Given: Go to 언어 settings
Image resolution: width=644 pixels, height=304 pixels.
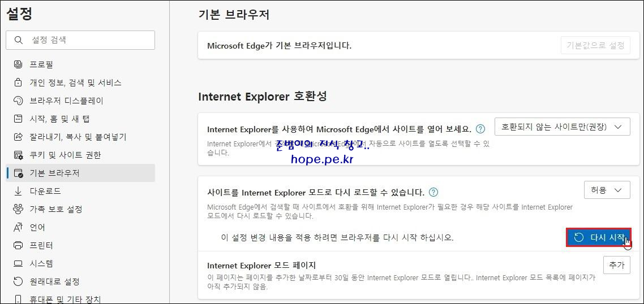Looking at the screenshot, I should click(x=80, y=227).
